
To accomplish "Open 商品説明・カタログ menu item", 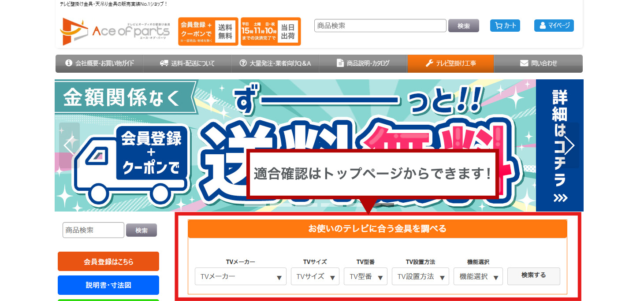I will (x=363, y=63).
